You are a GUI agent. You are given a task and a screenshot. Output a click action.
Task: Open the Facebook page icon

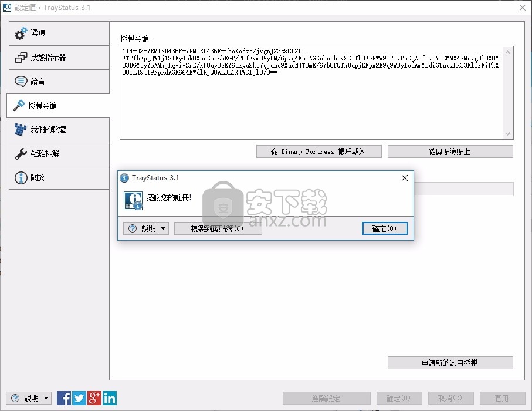click(64, 398)
